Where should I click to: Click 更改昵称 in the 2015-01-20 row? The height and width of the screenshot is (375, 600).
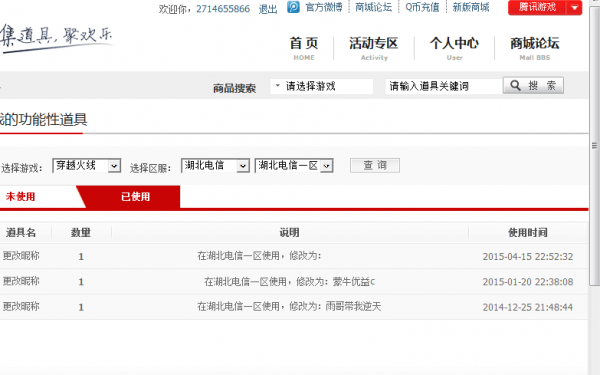click(21, 281)
